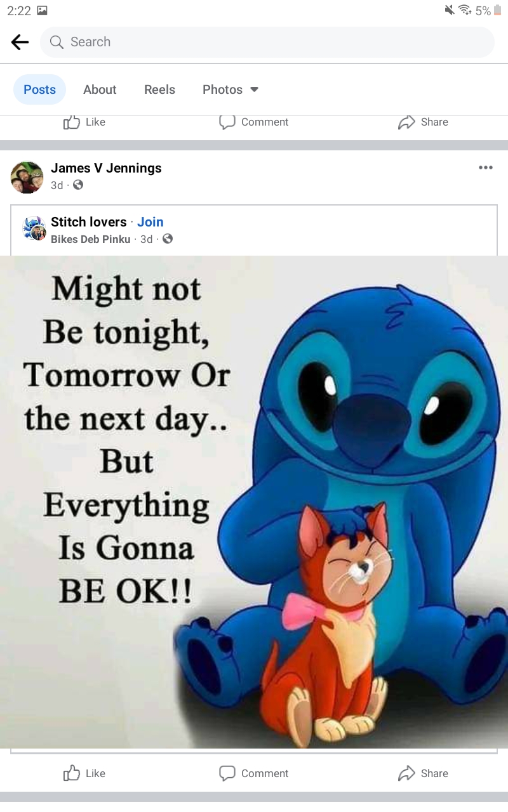The height and width of the screenshot is (812, 508).
Task: Open the three-dot post options menu
Action: (486, 167)
